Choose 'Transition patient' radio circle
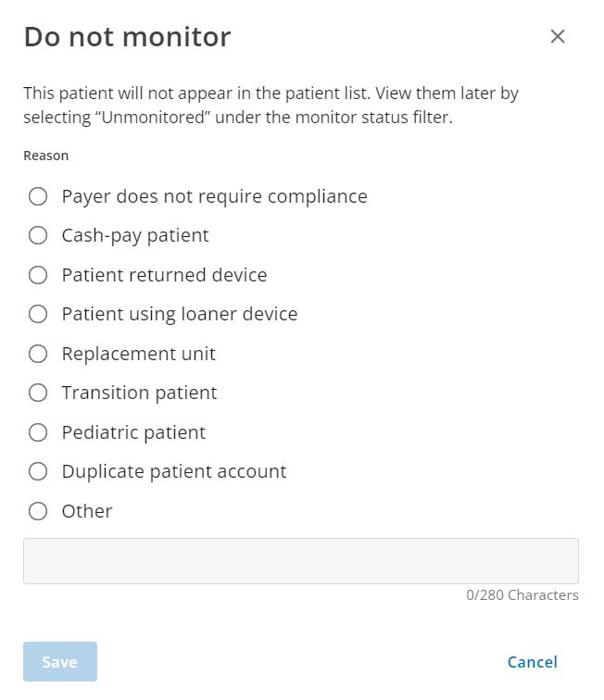This screenshot has height=700, width=604. (x=38, y=393)
